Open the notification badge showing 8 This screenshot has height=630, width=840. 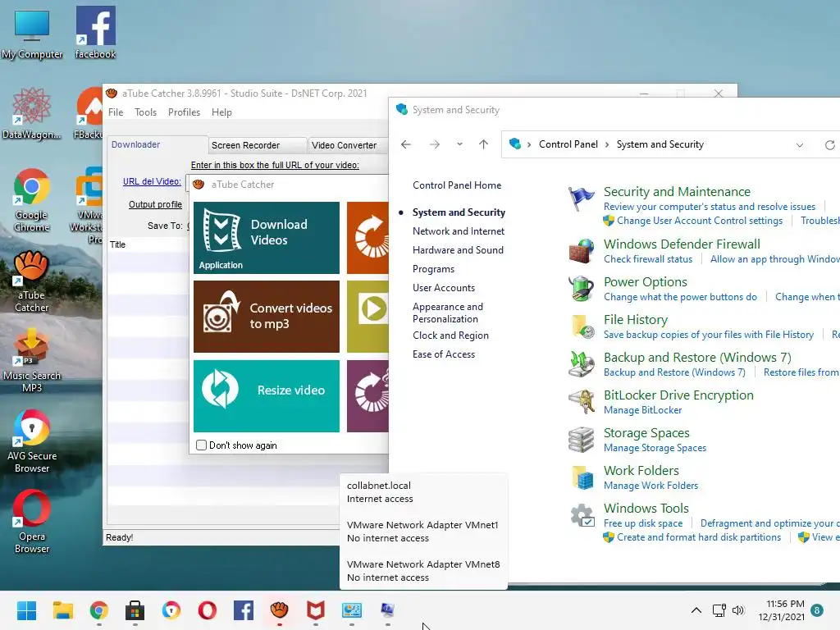pyautogui.click(x=817, y=610)
